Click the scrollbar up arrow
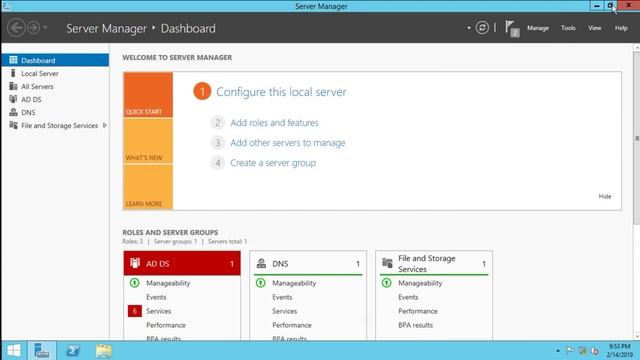 637,48
